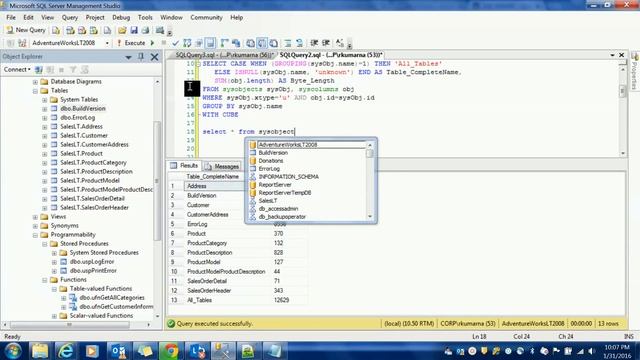The width and height of the screenshot is (640, 360).
Task: Click the New Query toolbar button
Action: [26, 30]
